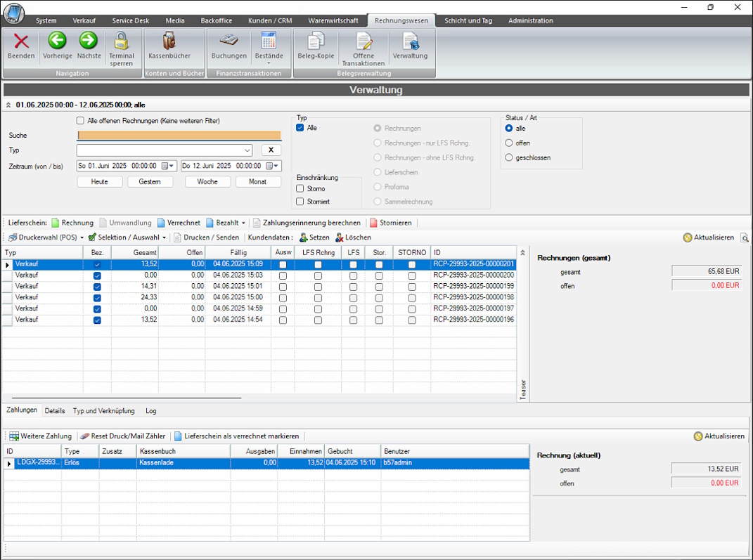Click the Heute filter button
Viewport: 753px width, 560px height.
(x=99, y=181)
